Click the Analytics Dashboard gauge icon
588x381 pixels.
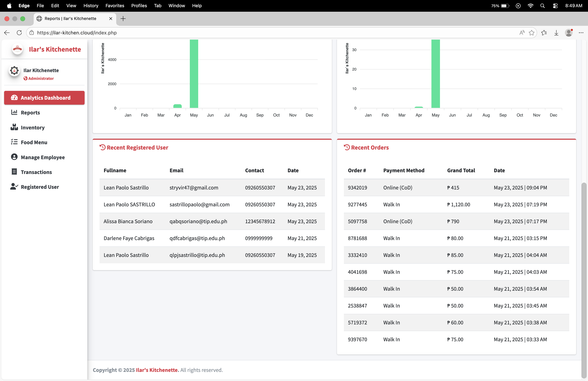point(14,98)
